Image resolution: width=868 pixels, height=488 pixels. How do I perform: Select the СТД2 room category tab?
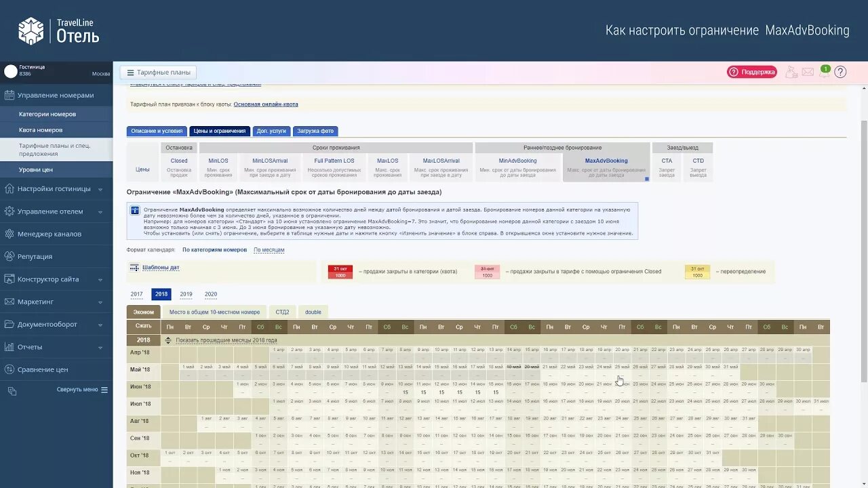pyautogui.click(x=282, y=312)
